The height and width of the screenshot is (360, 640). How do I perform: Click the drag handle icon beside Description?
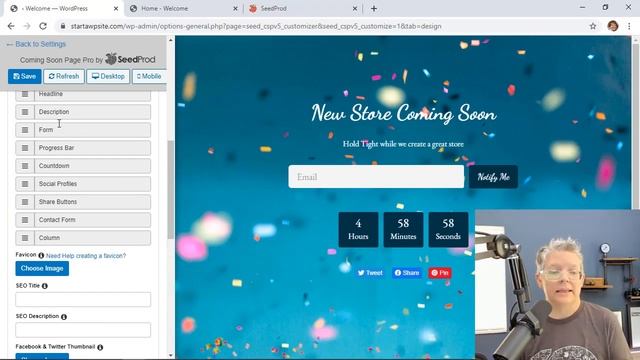[x=25, y=112]
